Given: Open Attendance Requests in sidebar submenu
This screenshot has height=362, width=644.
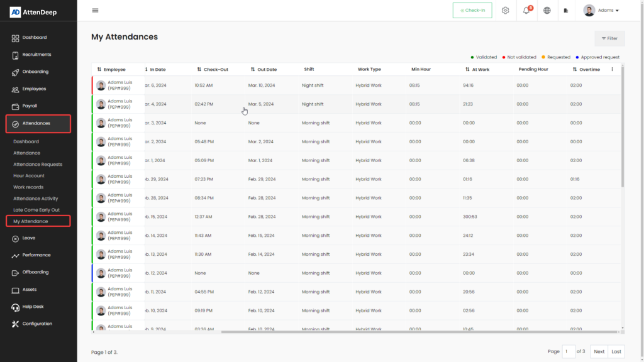Looking at the screenshot, I should [x=38, y=165].
